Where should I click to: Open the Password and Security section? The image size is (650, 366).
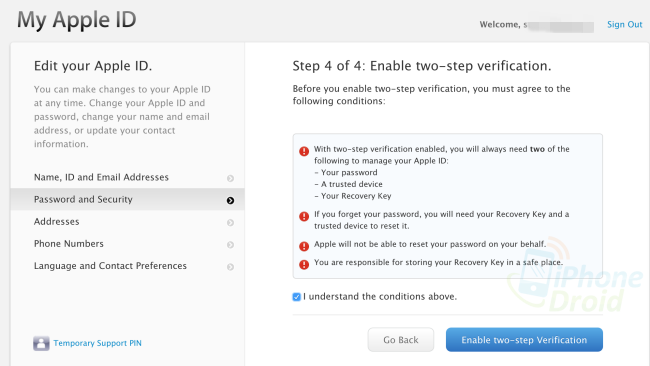(127, 199)
